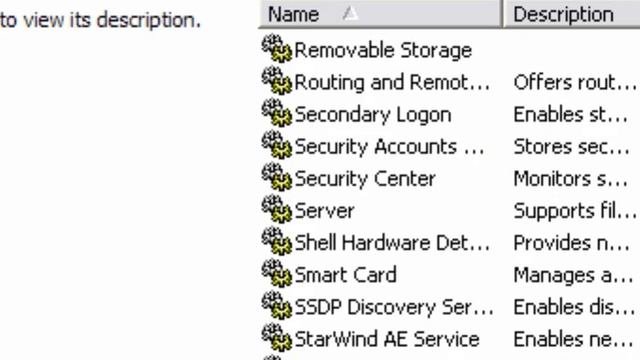Click the 'Supports fil...' description for Server

(575, 211)
